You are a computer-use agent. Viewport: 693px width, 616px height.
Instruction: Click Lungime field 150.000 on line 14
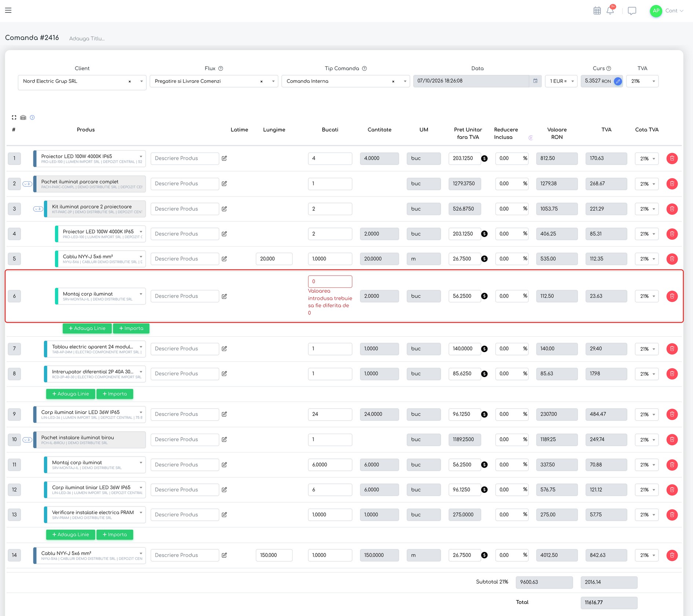coord(274,555)
